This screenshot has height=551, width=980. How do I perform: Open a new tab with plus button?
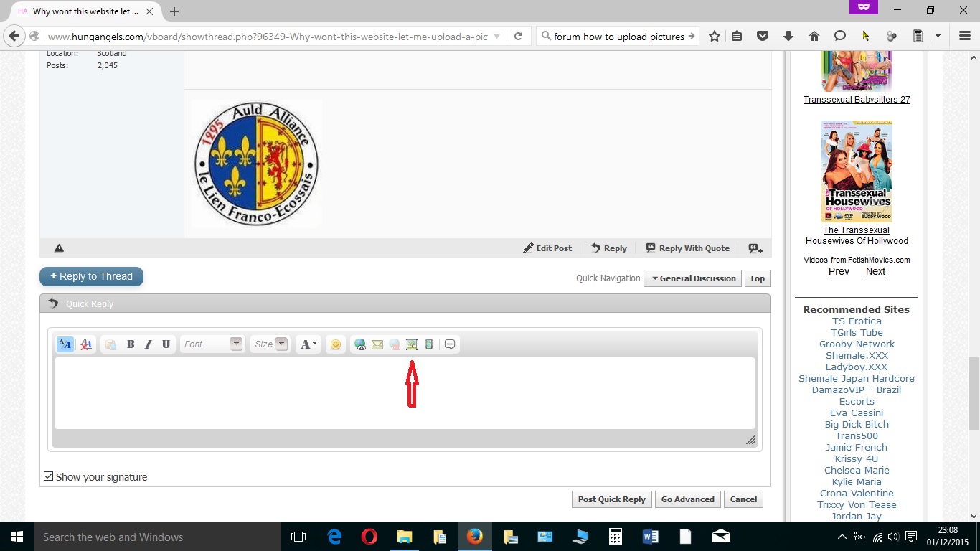pyautogui.click(x=174, y=11)
